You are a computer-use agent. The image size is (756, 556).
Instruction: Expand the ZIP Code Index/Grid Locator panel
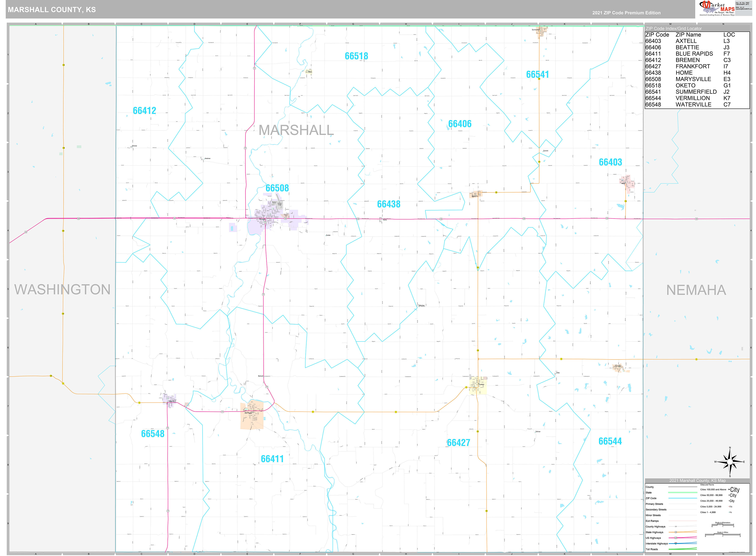click(673, 28)
